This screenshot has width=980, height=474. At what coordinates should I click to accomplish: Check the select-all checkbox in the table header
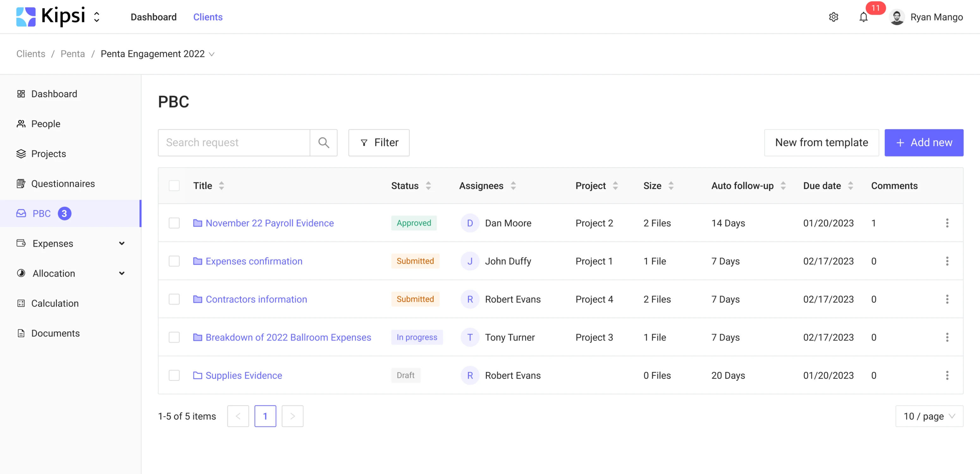pyautogui.click(x=174, y=185)
